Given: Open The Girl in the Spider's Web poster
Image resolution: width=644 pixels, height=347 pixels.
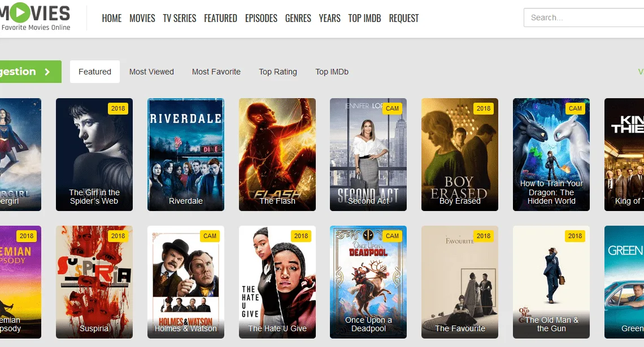Looking at the screenshot, I should pyautogui.click(x=94, y=154).
